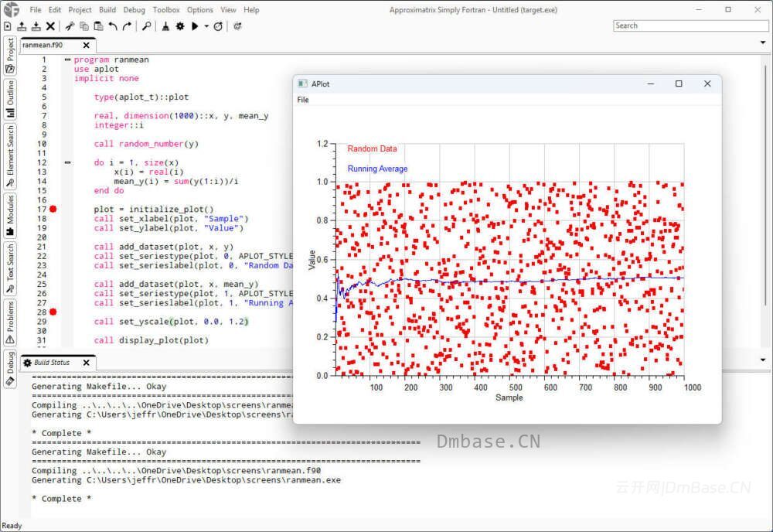773x532 pixels.
Task: Open the View menu
Action: pyautogui.click(x=228, y=10)
